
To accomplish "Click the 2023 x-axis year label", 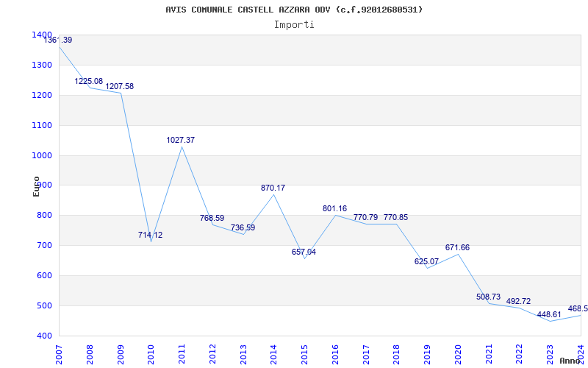I will point(550,355).
